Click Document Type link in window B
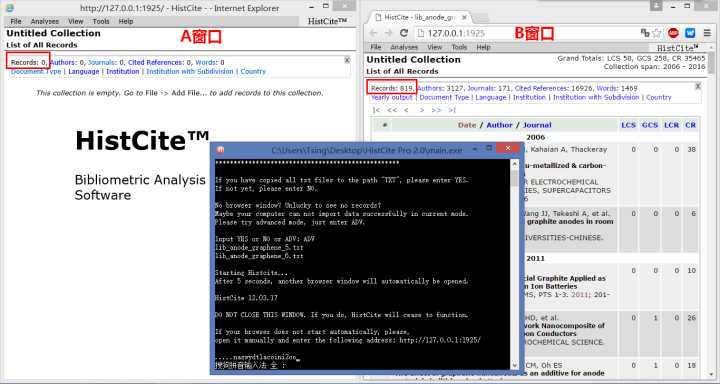Viewport: 720px width, 384px height. [444, 97]
